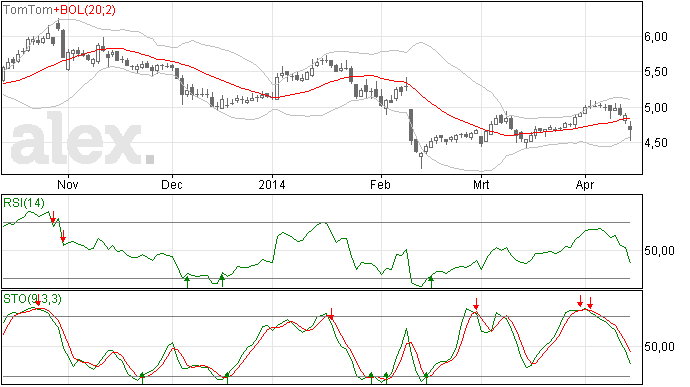Click the green RSI buy arrow in February
The width and height of the screenshot is (690, 387).
431,282
